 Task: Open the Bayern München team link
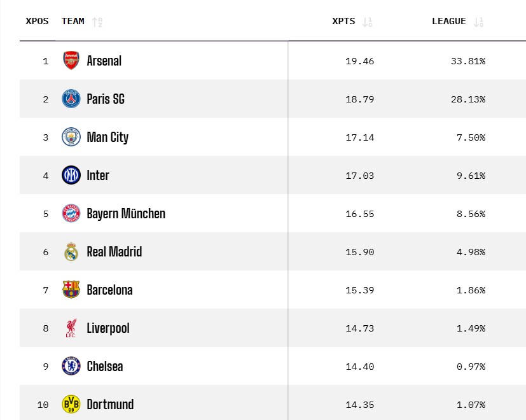[126, 214]
